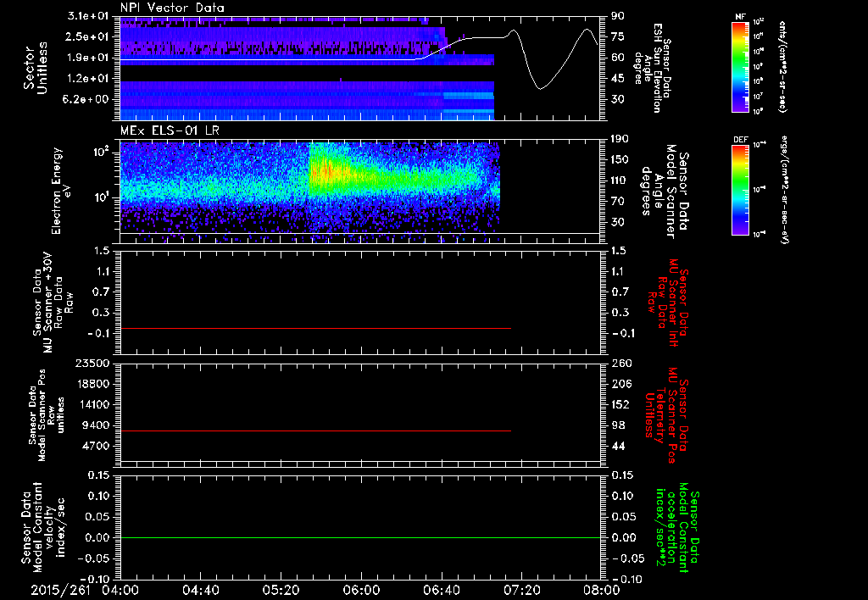Click the MEx ELS-01 LR panel title
The width and height of the screenshot is (868, 600).
[x=169, y=131]
